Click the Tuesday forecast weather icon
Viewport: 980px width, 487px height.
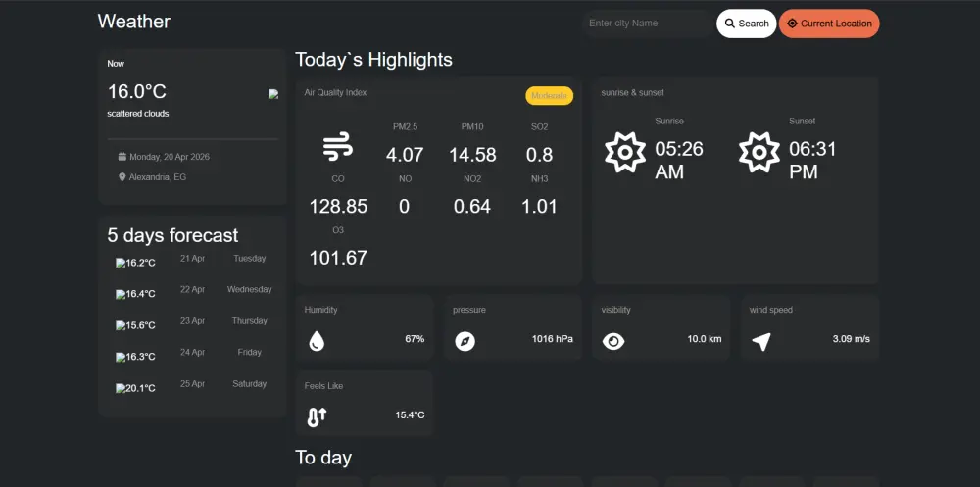click(121, 264)
